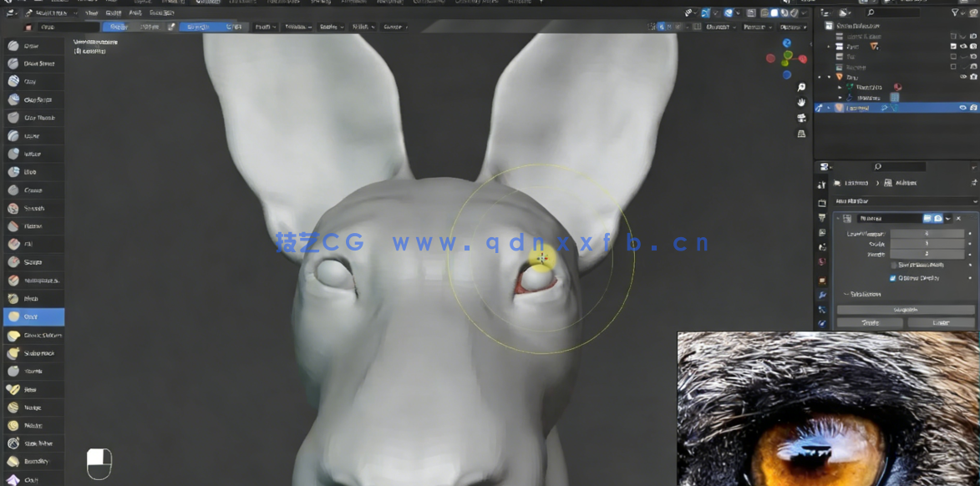980x486 pixels.
Task: Collapse the Subdivision section of the Multires modifier
Action: click(x=845, y=294)
